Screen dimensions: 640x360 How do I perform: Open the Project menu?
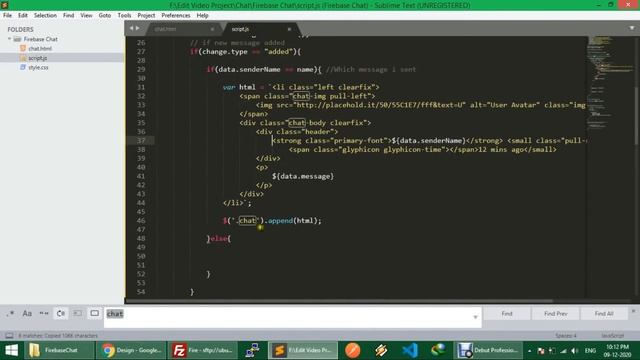(x=146, y=15)
